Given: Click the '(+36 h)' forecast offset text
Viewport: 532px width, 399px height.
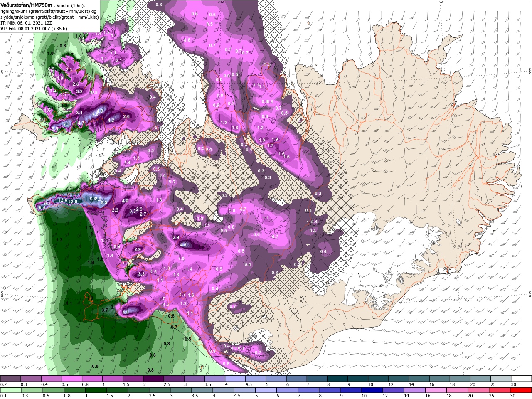Looking at the screenshot, I should [59, 29].
